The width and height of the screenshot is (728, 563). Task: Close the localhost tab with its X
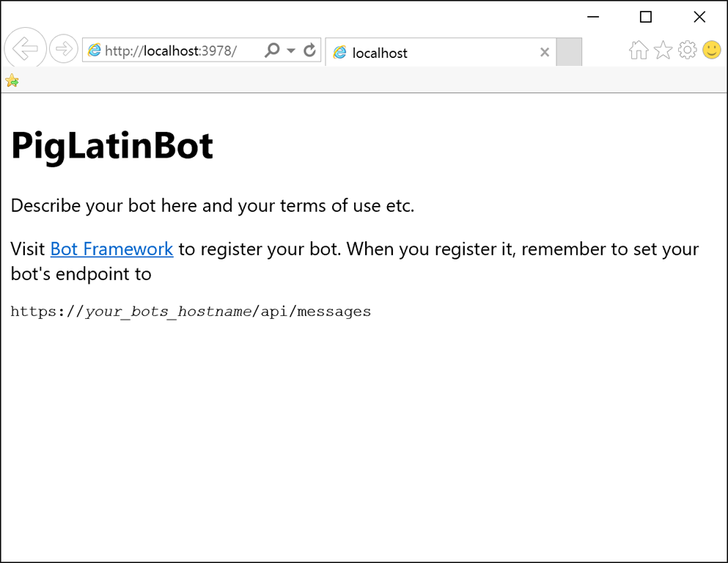545,52
